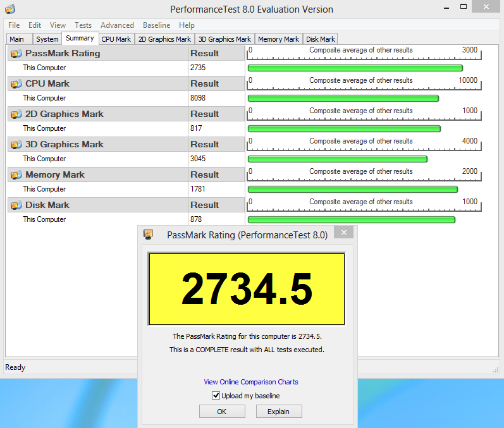Select the 2D Graphics result value 817
Image resolution: width=504 pixels, height=428 pixels.
click(x=196, y=128)
